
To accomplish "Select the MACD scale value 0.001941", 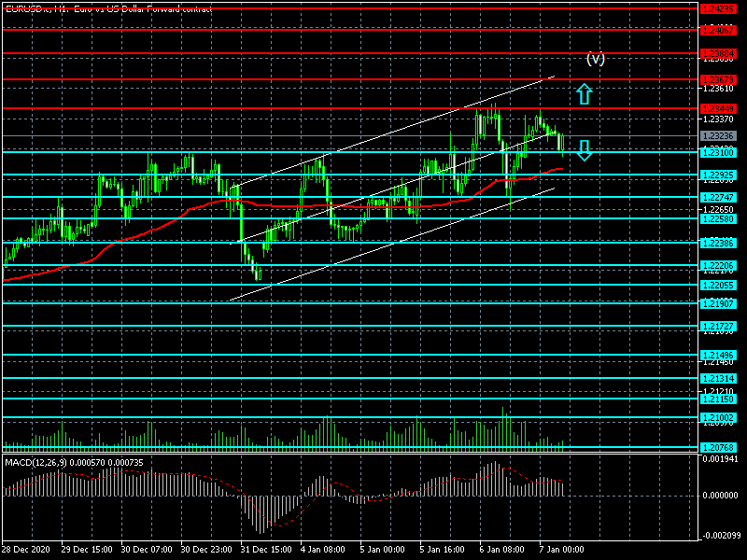I will 720,459.
